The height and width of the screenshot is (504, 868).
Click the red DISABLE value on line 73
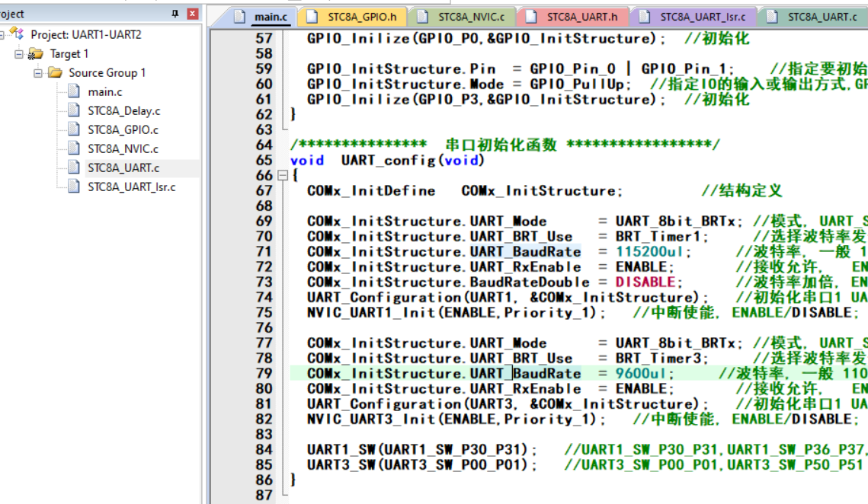click(645, 282)
